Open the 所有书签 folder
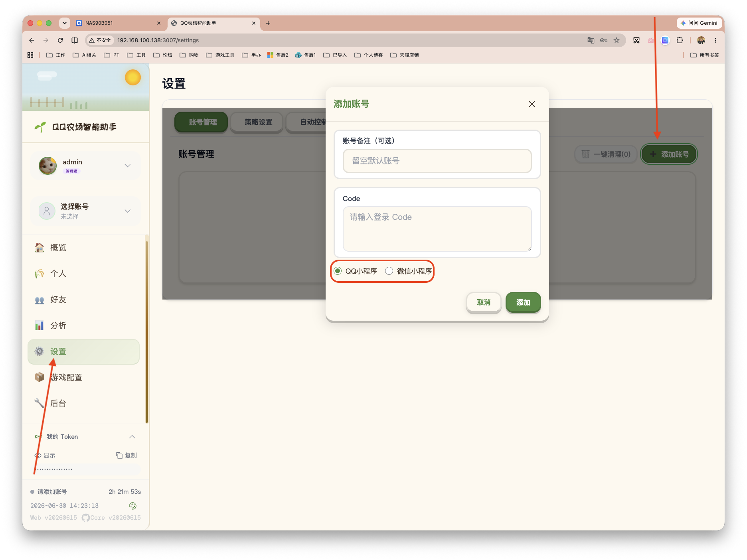Viewport: 747px width, 560px height. click(x=705, y=55)
